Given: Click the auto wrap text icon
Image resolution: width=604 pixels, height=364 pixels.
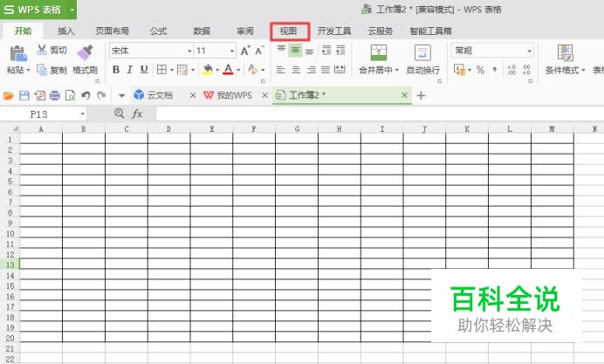Looking at the screenshot, I should tap(422, 52).
